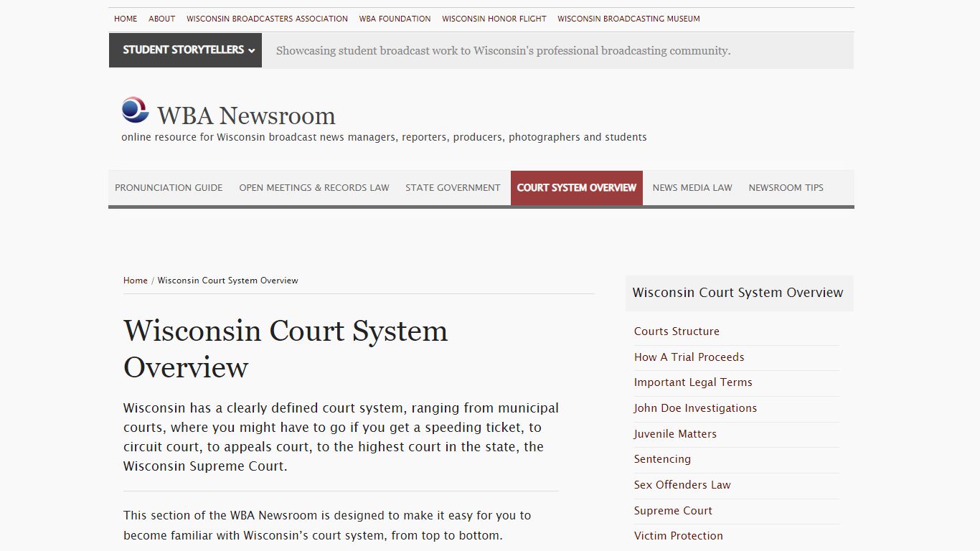Click the WBA Newsroom logo icon
This screenshot has width=980, height=551.
136,110
